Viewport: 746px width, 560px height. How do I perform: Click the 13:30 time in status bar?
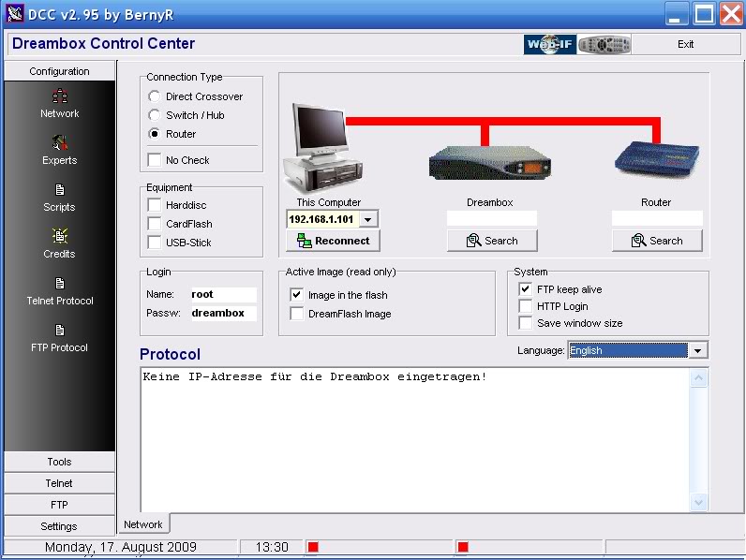[x=272, y=547]
